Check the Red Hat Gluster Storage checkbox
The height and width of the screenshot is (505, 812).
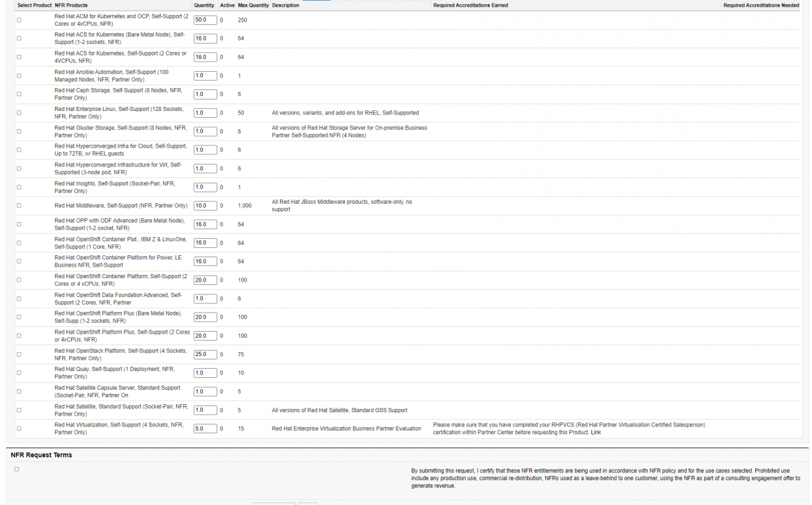[19, 131]
